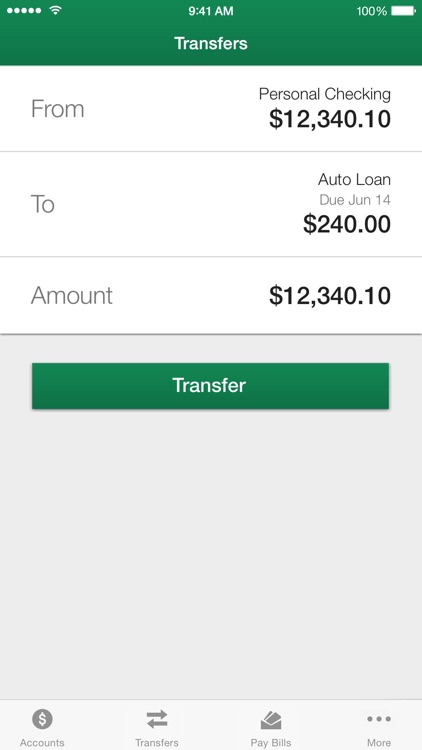The image size is (422, 750).
Task: Open the Pay Bills check icon
Action: (x=271, y=719)
